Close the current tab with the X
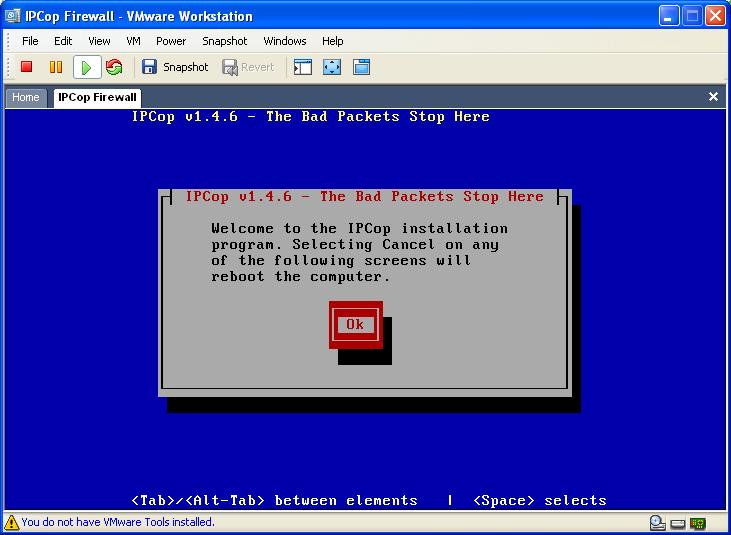The image size is (731, 535). [713, 97]
